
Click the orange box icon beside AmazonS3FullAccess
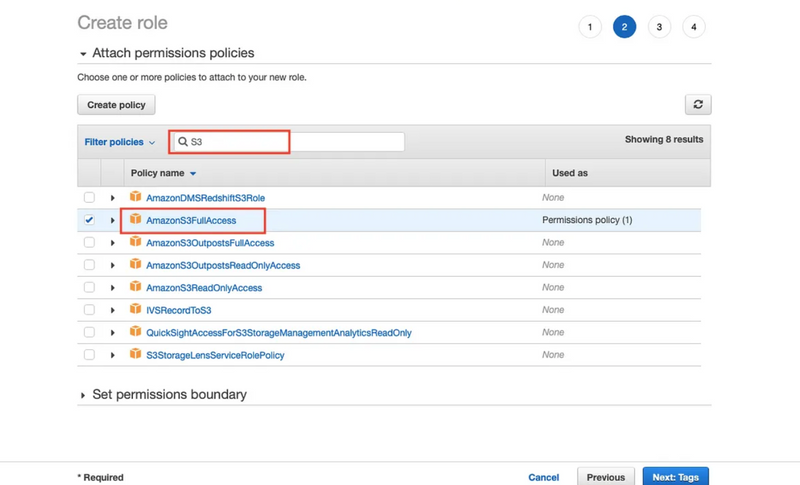click(135, 220)
